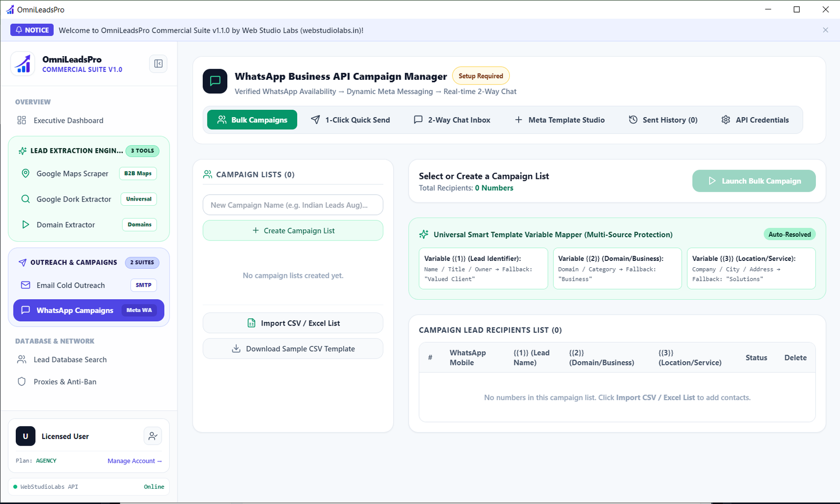
Task: Click the Auto-Resolved badge
Action: 790,235
